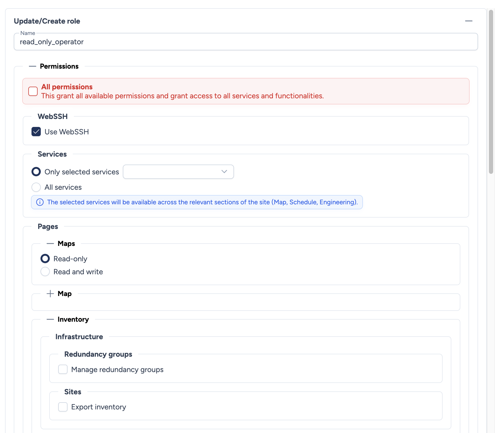Click the All permissions label text
The width and height of the screenshot is (504, 433).
click(67, 87)
